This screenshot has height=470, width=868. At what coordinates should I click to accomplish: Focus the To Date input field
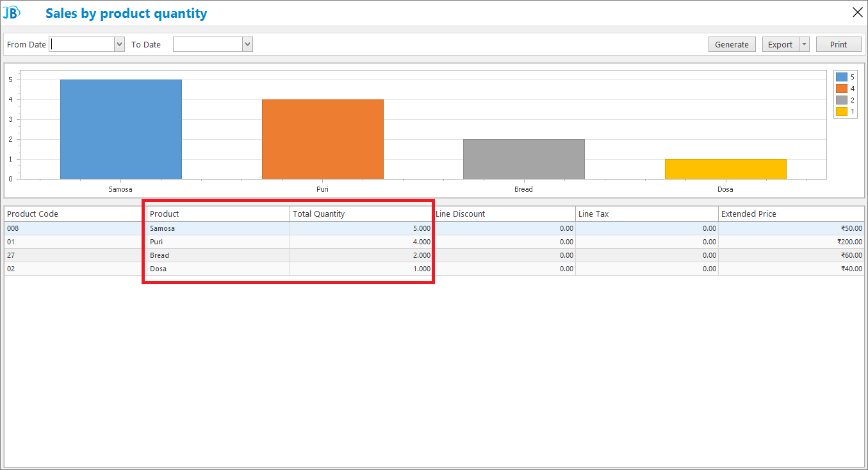pyautogui.click(x=208, y=44)
